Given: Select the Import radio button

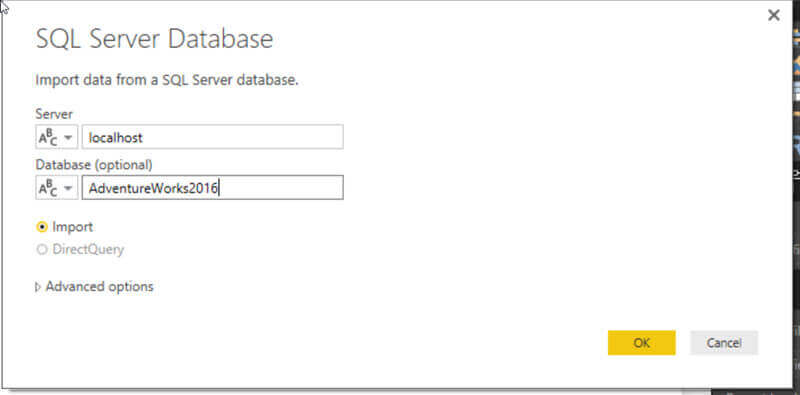Looking at the screenshot, I should [x=42, y=227].
